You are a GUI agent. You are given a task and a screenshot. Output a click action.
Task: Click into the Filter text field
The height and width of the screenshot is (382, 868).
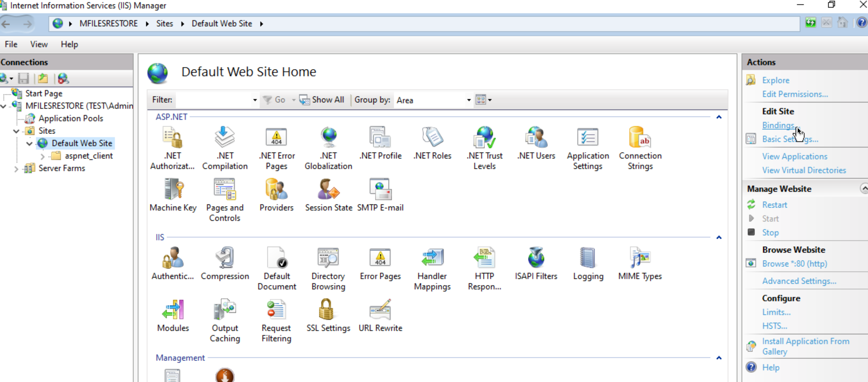(x=214, y=100)
